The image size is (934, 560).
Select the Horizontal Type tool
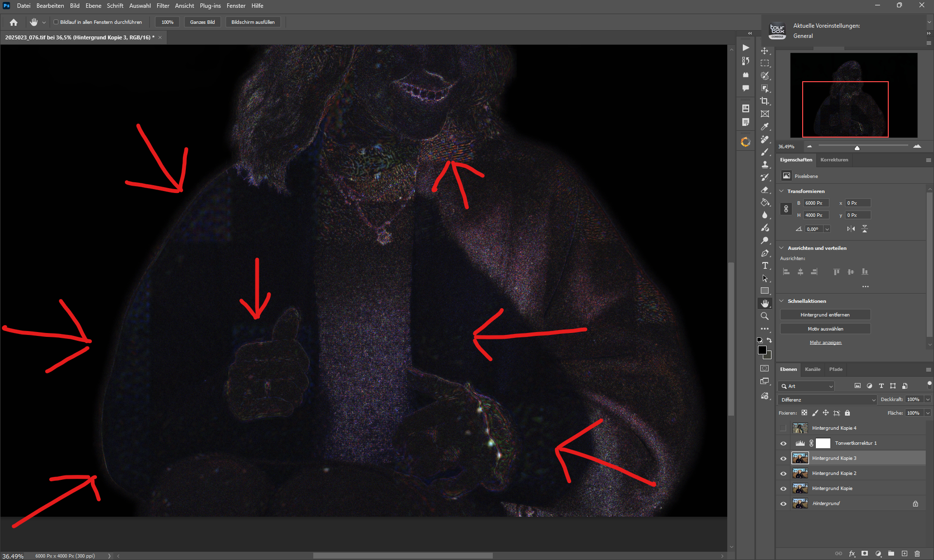click(765, 265)
